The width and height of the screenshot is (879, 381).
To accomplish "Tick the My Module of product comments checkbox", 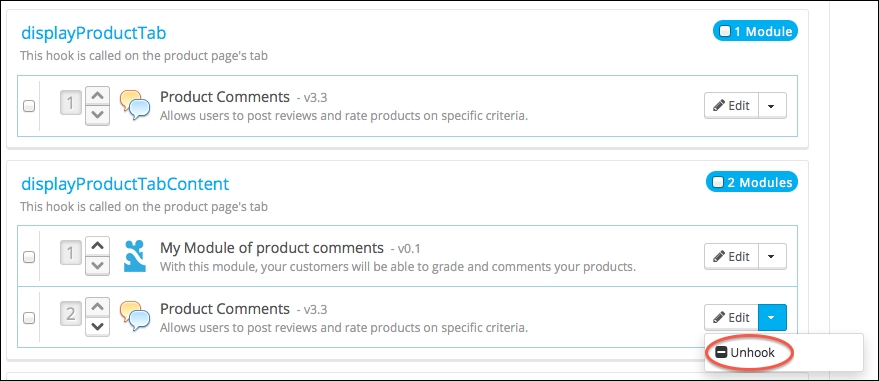I will (x=29, y=257).
